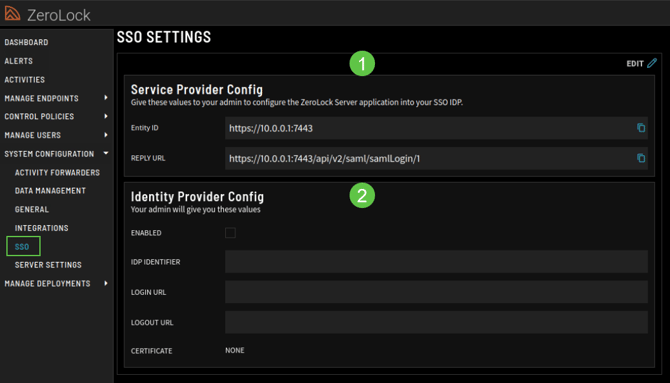Click the ZeroLock logo icon
Screen dimensions: 670x383
tap(12, 13)
